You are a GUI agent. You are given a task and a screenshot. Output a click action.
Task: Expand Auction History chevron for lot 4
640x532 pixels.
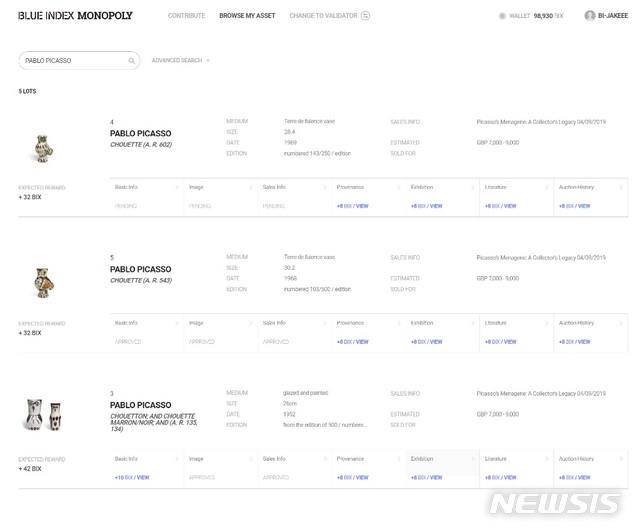click(x=621, y=187)
